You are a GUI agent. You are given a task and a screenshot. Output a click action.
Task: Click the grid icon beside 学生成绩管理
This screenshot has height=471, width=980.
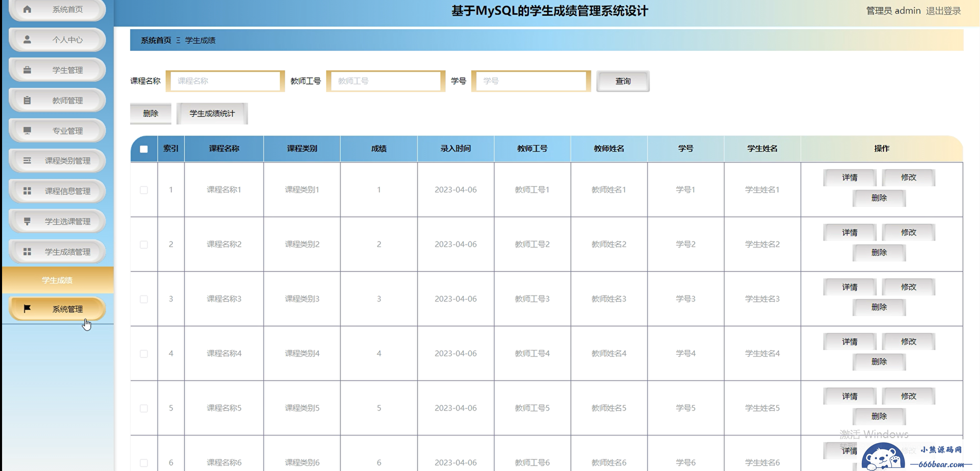click(27, 252)
